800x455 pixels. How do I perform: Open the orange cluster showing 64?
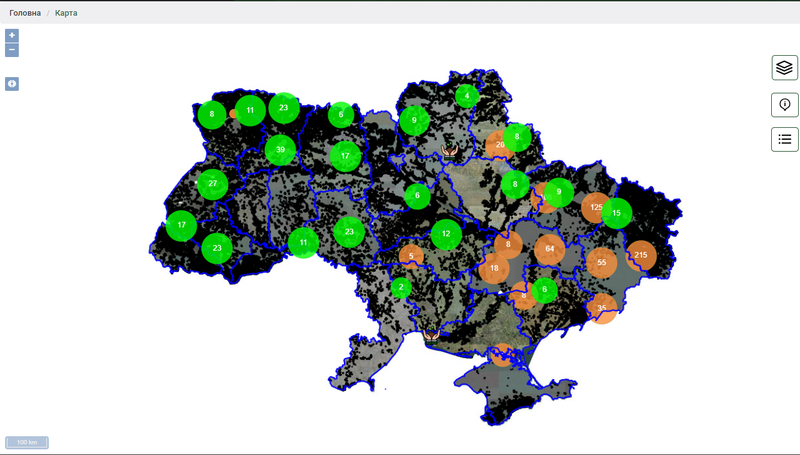[550, 248]
